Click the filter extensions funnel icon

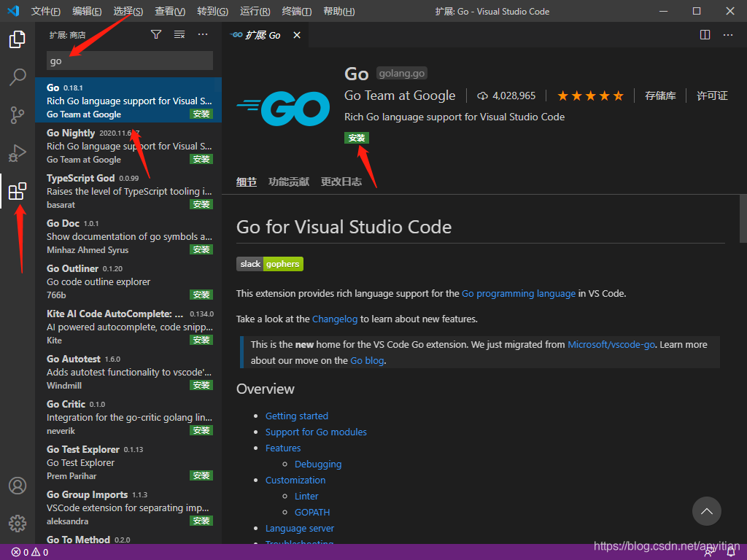coord(156,34)
